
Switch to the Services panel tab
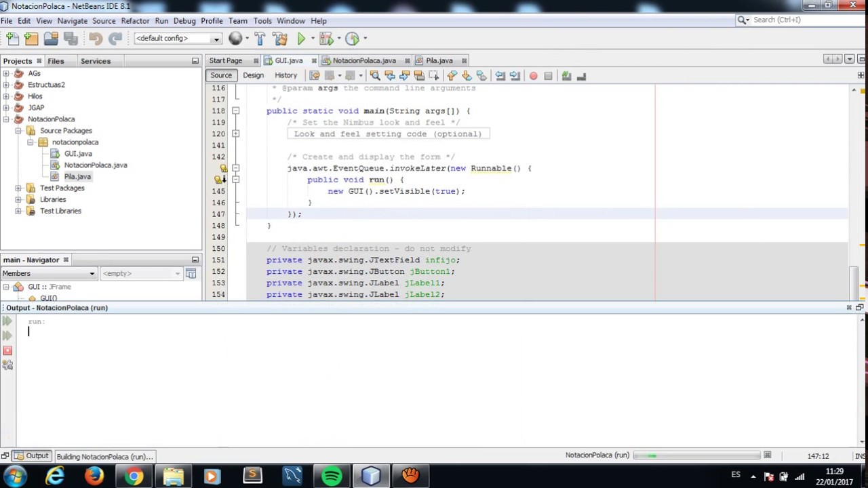pos(96,61)
